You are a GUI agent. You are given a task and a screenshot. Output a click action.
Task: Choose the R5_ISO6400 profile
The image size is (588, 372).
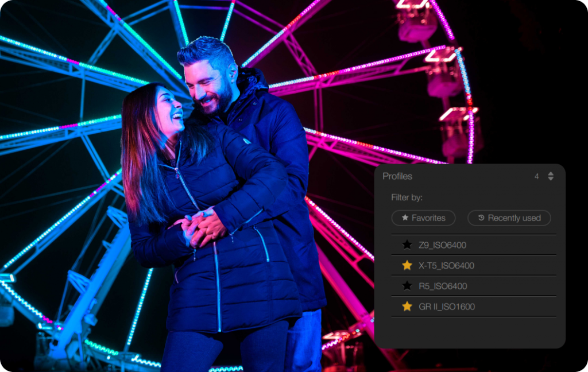[442, 286]
